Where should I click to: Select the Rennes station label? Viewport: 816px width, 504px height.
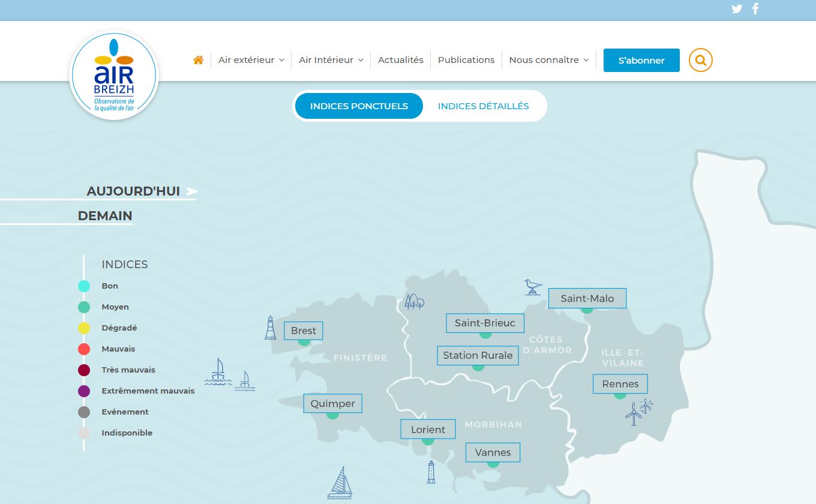[620, 384]
